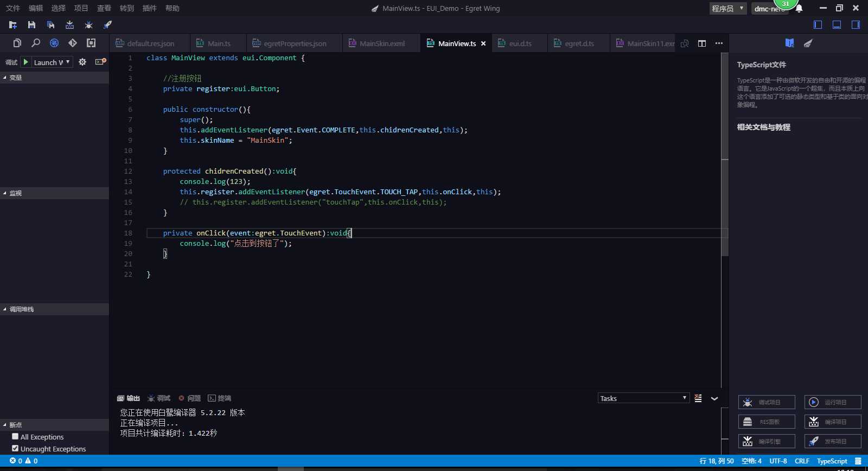Screen dimensions: 868x471
Task: Open the 项目 menu
Action: pyautogui.click(x=81, y=8)
